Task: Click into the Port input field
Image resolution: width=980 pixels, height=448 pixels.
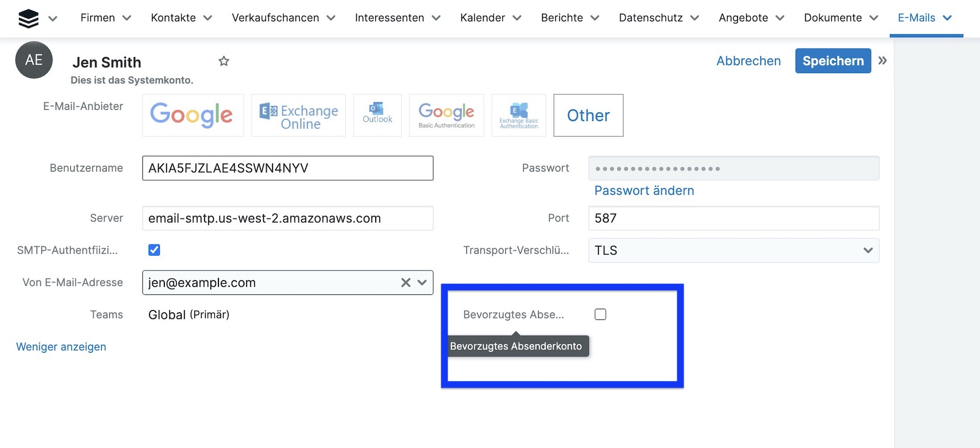Action: tap(733, 218)
